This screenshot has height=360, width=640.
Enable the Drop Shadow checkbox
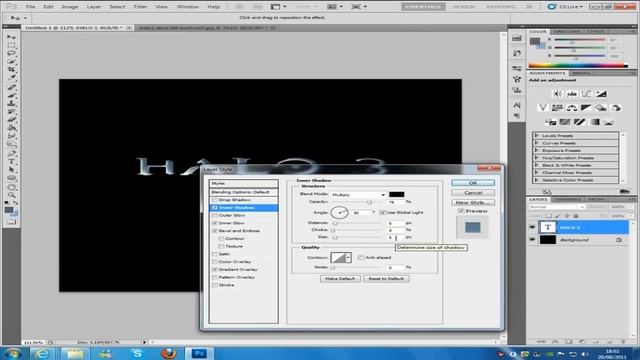[x=215, y=200]
